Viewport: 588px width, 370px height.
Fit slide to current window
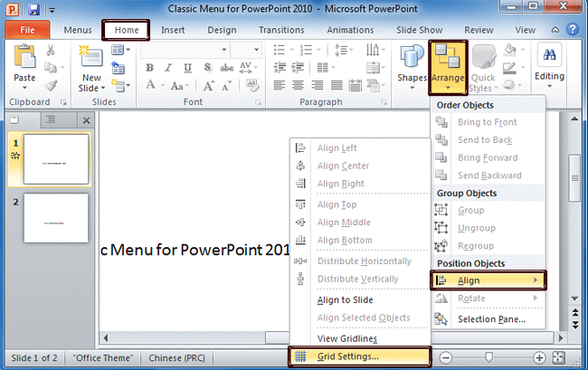tap(559, 357)
